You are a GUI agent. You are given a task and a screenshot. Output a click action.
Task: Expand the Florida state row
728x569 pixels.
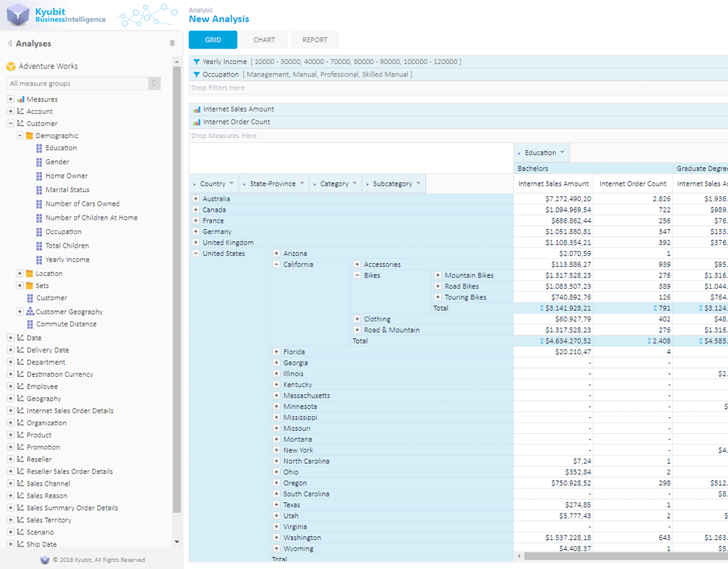coord(277,352)
